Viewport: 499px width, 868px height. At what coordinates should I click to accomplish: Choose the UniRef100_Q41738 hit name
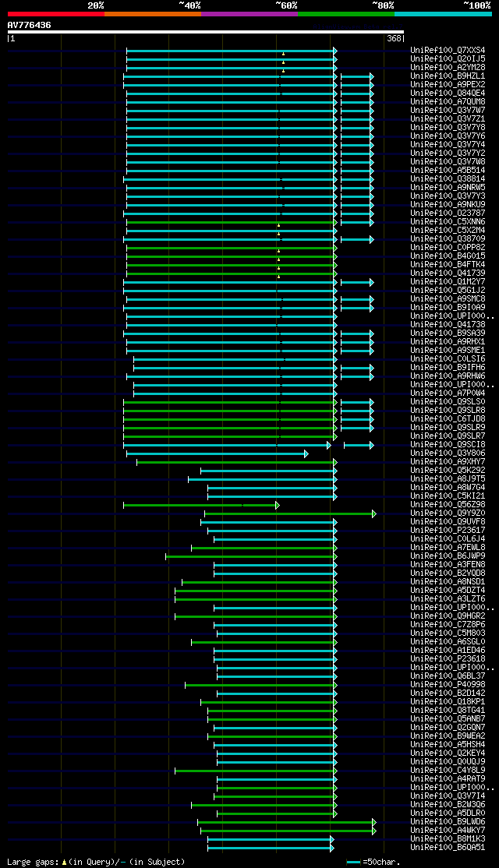coord(448,324)
